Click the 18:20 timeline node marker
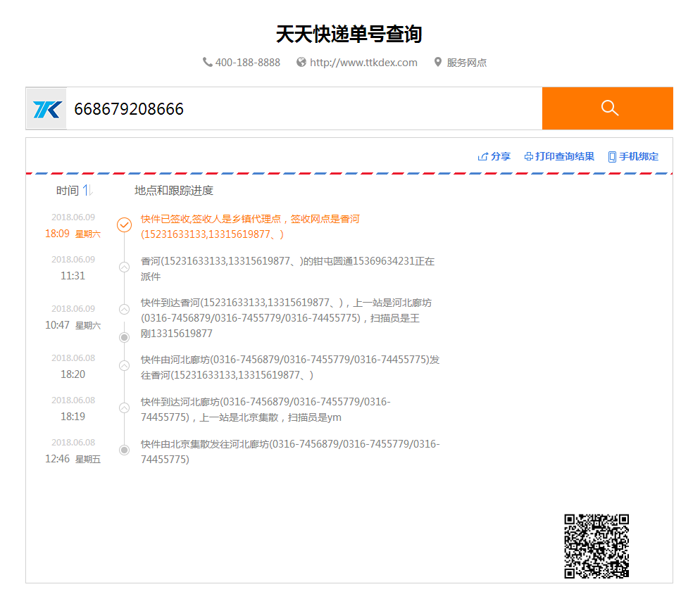This screenshot has width=700, height=594. click(x=124, y=366)
